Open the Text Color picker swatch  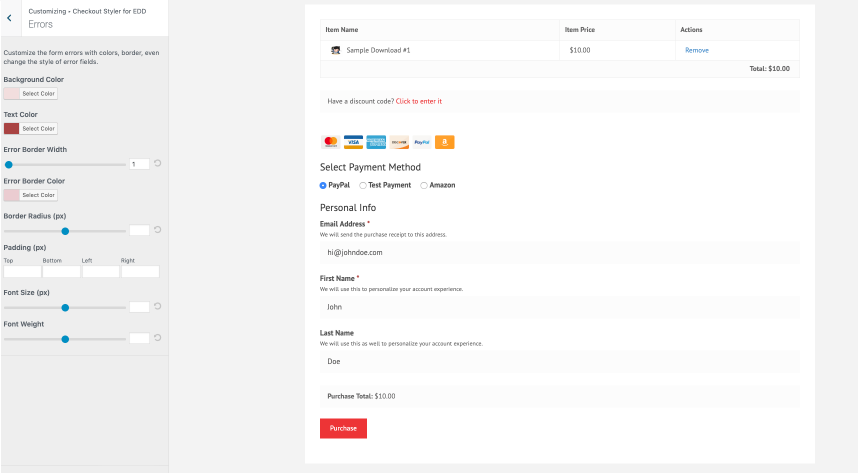click(11, 129)
